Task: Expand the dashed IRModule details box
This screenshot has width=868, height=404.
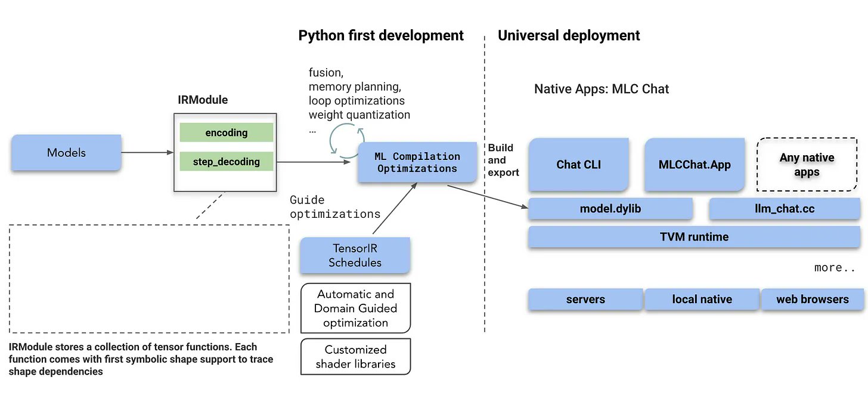Action: (x=148, y=278)
